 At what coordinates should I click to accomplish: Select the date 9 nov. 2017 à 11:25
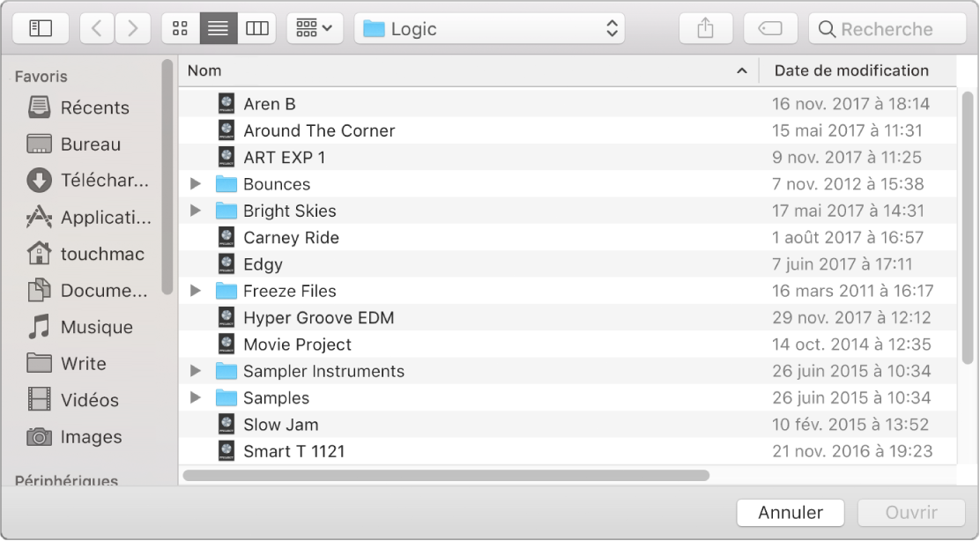pyautogui.click(x=846, y=158)
